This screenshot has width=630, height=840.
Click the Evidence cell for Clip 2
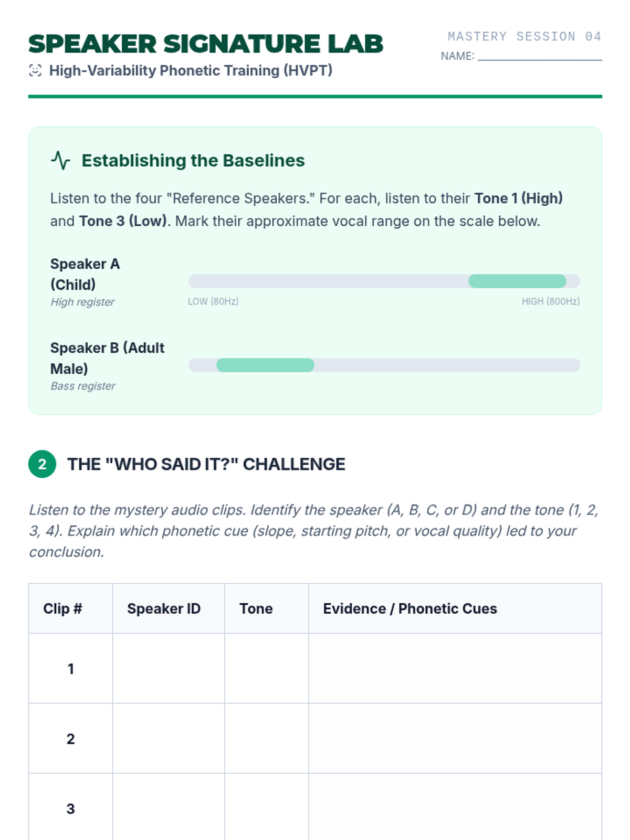click(x=455, y=738)
